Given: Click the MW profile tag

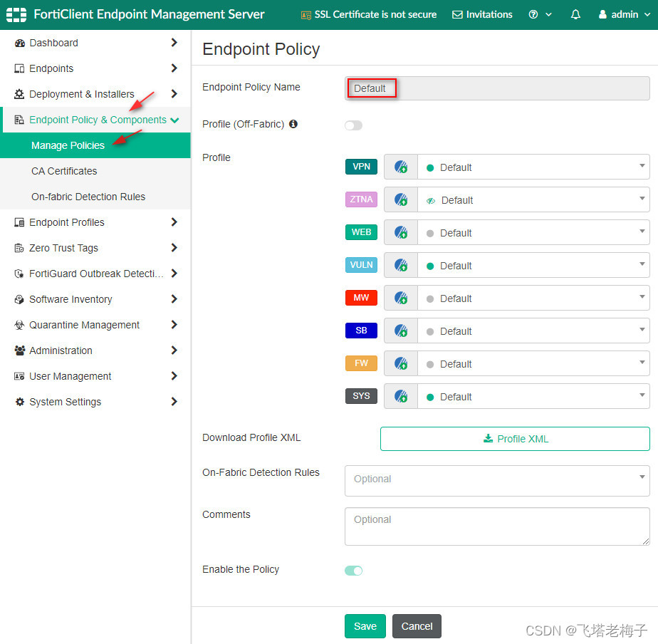Looking at the screenshot, I should click(361, 298).
